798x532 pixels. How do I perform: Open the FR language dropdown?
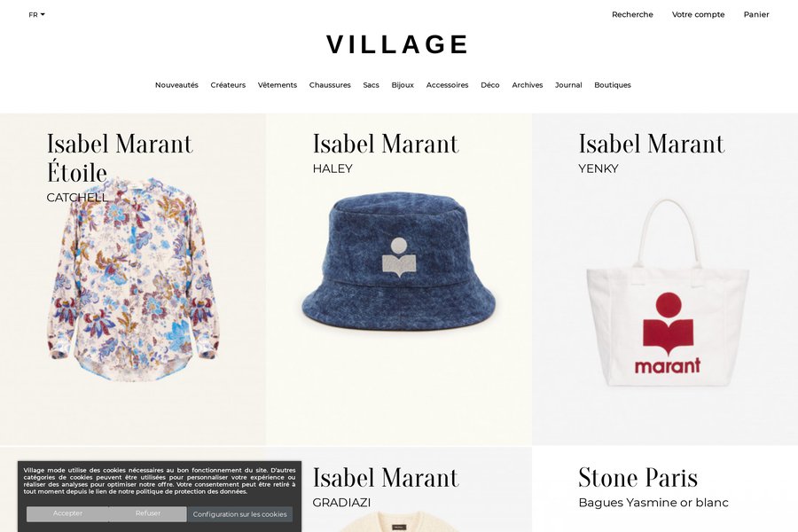tap(36, 15)
